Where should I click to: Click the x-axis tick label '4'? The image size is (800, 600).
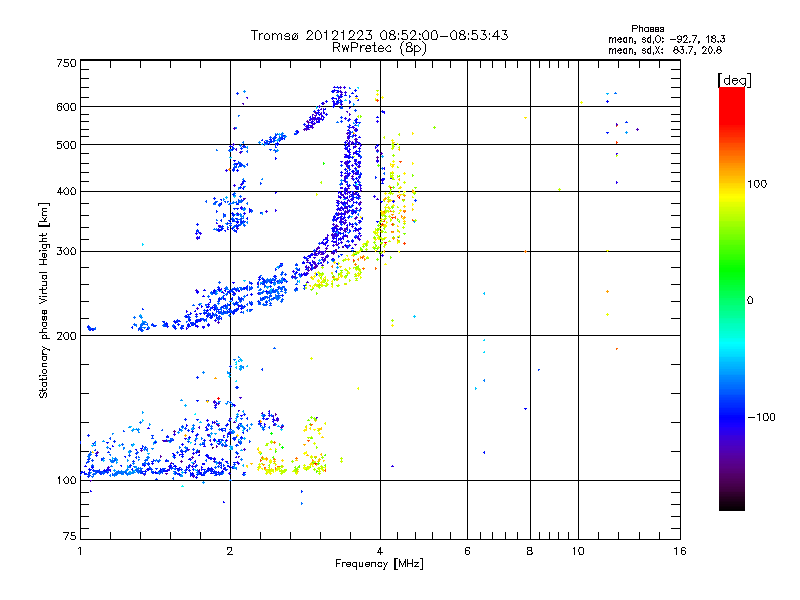click(380, 551)
